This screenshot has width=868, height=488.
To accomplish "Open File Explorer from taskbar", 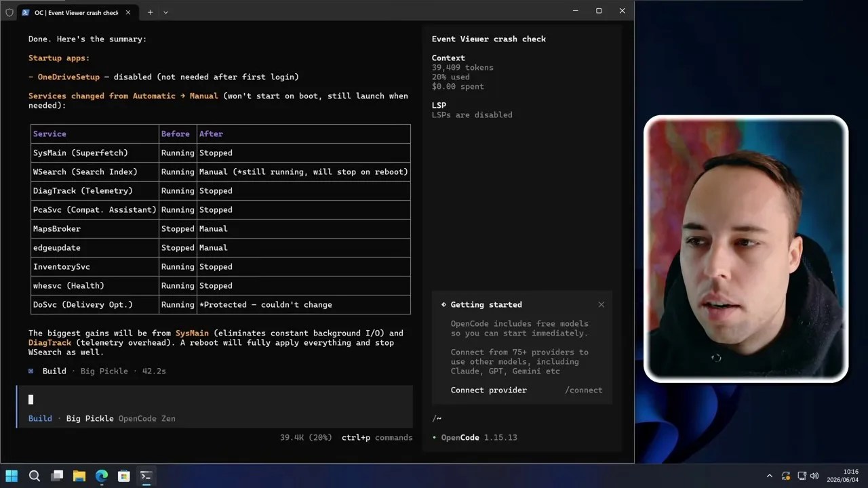I will 79,476.
